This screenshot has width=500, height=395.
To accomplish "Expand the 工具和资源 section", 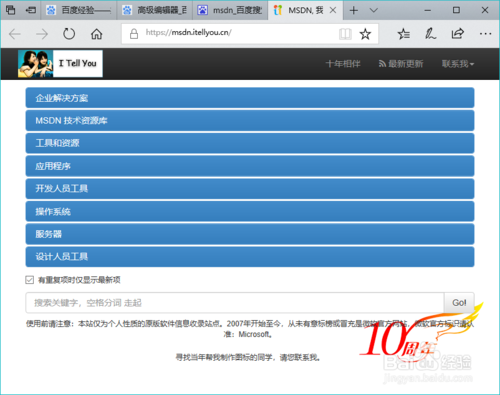I will pos(250,143).
